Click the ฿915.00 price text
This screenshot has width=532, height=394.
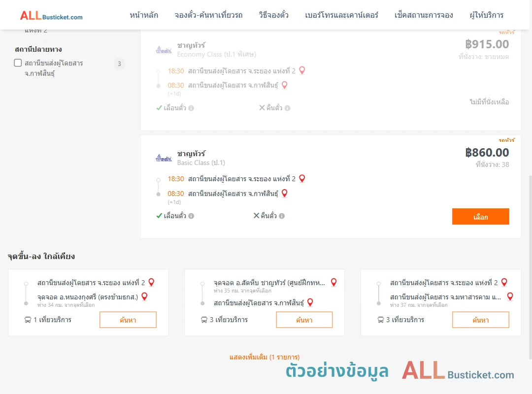[487, 44]
